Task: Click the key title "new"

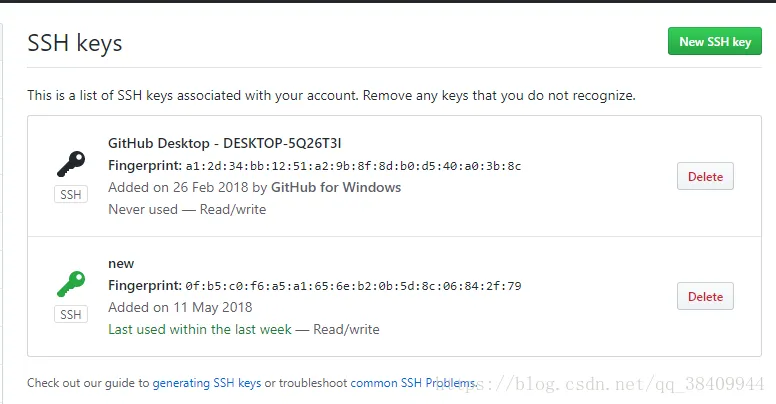Action: (121, 264)
